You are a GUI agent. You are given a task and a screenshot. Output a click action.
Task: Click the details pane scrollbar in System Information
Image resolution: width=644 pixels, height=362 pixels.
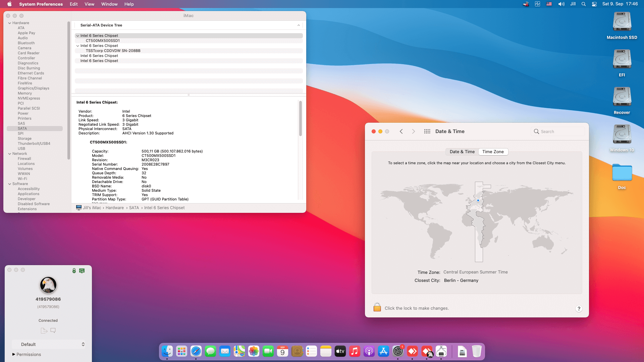pyautogui.click(x=301, y=118)
